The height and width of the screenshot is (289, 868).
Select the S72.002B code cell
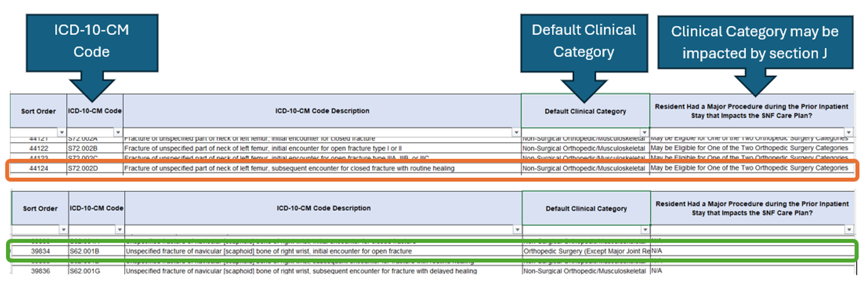(82, 148)
